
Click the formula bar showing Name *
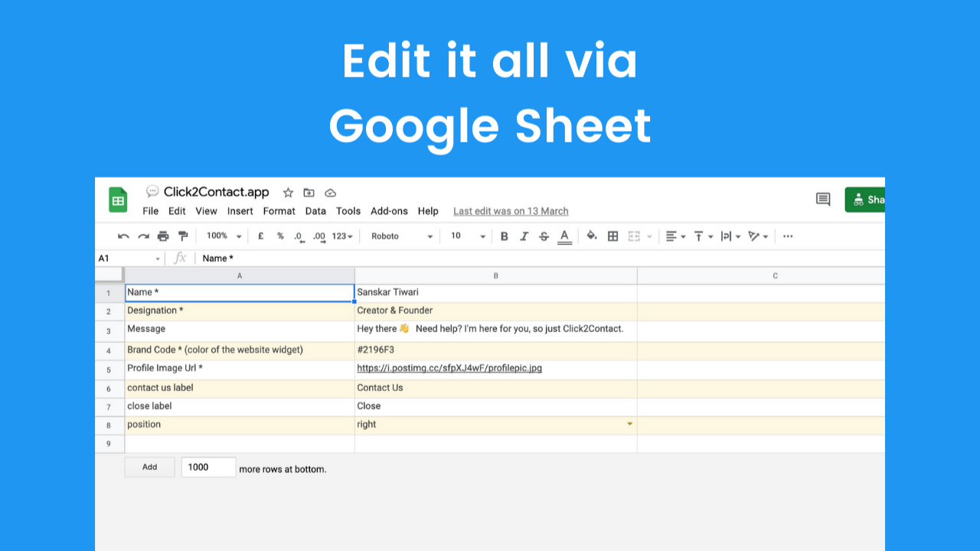coord(540,259)
